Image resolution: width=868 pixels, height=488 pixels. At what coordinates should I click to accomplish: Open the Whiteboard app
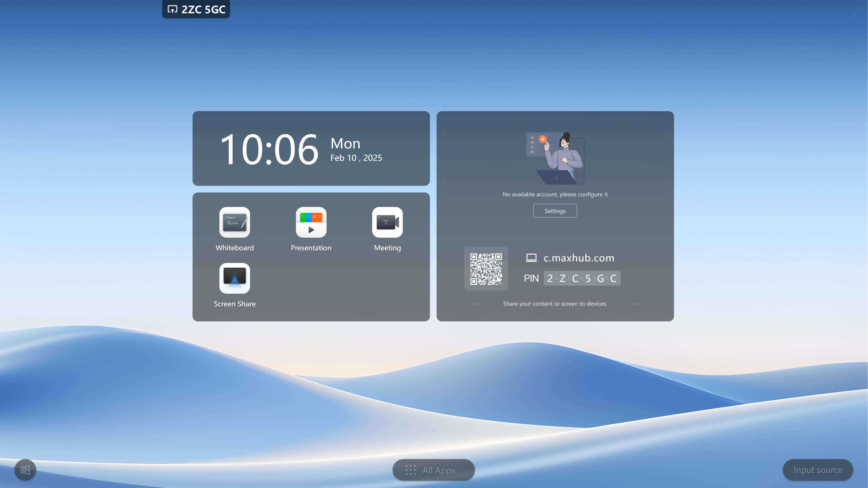click(235, 222)
